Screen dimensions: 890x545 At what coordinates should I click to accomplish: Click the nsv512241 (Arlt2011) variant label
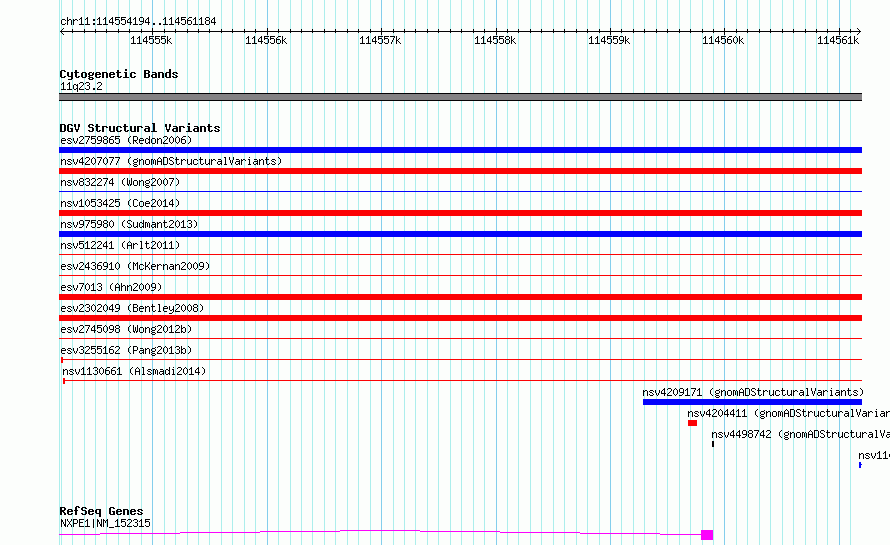(x=120, y=245)
